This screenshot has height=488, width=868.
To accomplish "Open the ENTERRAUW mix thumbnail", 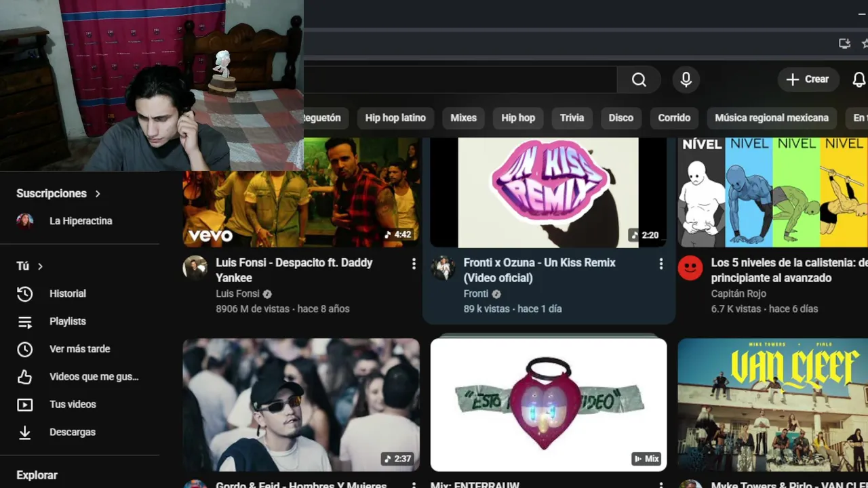I will (549, 405).
